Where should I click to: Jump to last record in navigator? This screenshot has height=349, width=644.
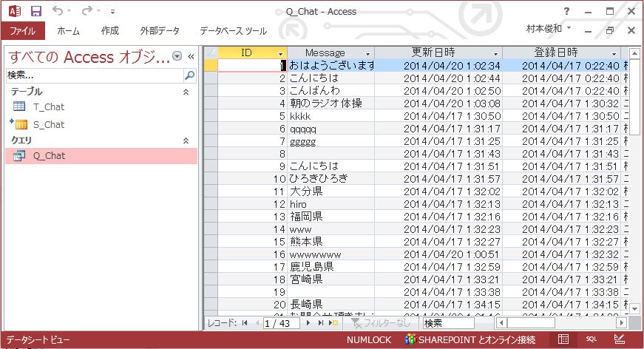(321, 323)
